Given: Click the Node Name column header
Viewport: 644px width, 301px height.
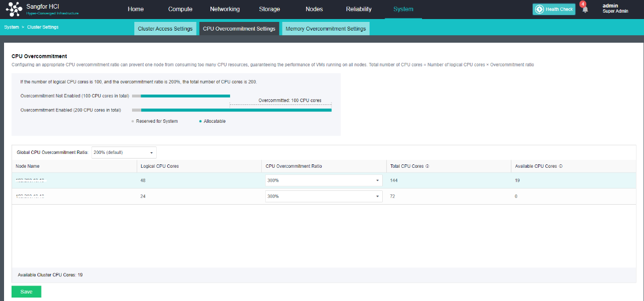Looking at the screenshot, I should (x=28, y=166).
